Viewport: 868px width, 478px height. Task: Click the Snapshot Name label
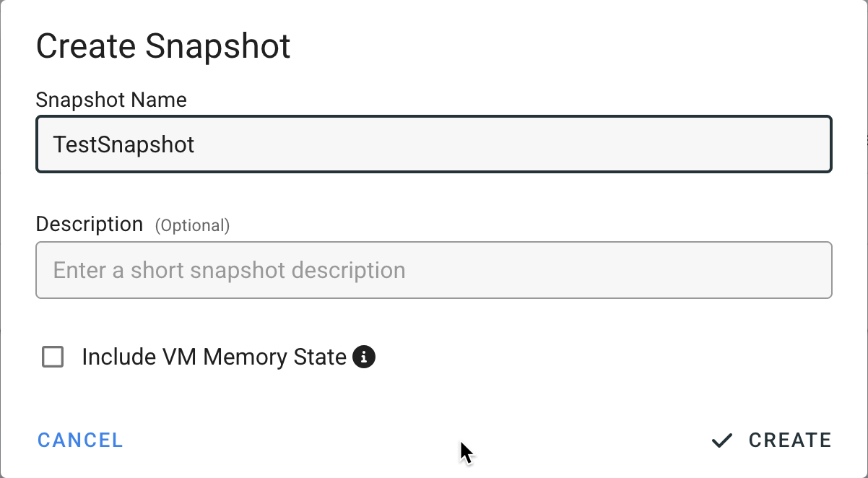pyautogui.click(x=111, y=100)
